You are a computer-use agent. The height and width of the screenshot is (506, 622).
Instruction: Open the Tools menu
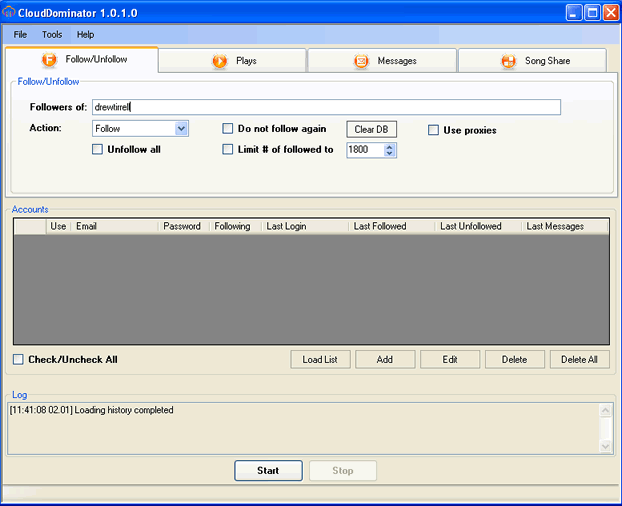52,34
